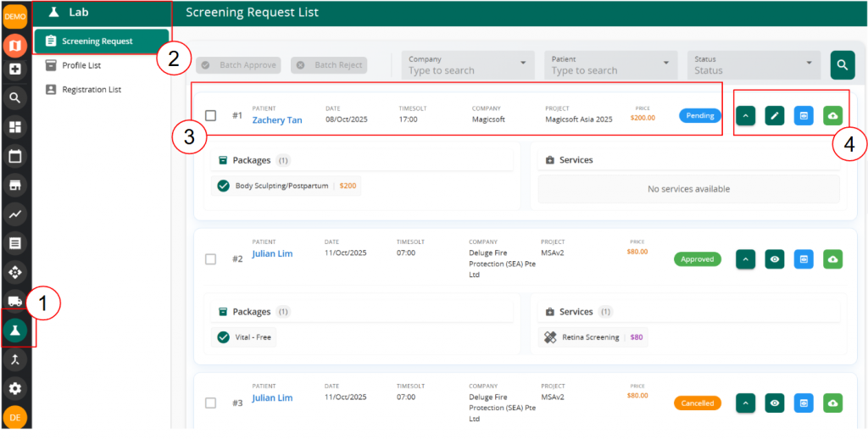Open the Company search dropdown

(x=467, y=65)
